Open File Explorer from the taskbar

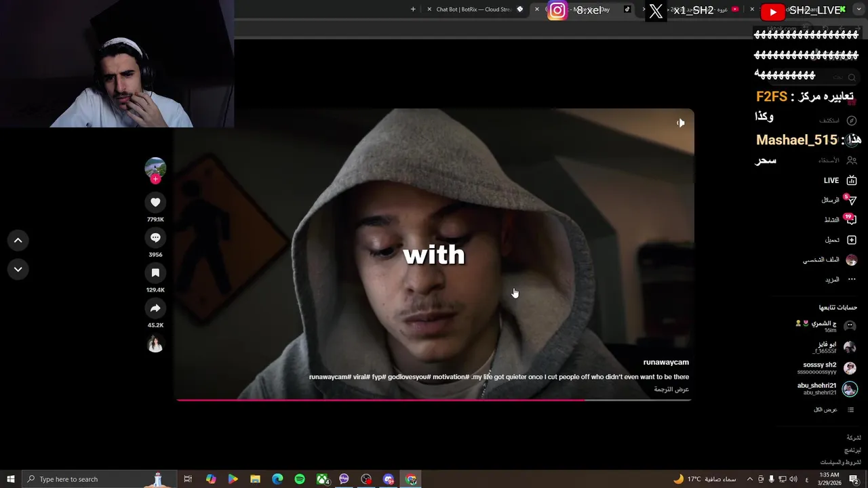point(255,479)
